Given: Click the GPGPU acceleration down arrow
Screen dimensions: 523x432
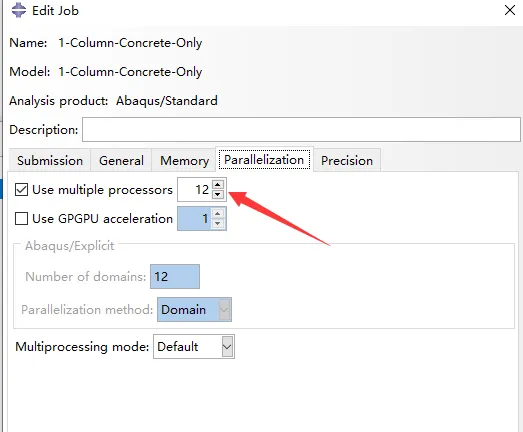Looking at the screenshot, I should click(x=218, y=223).
